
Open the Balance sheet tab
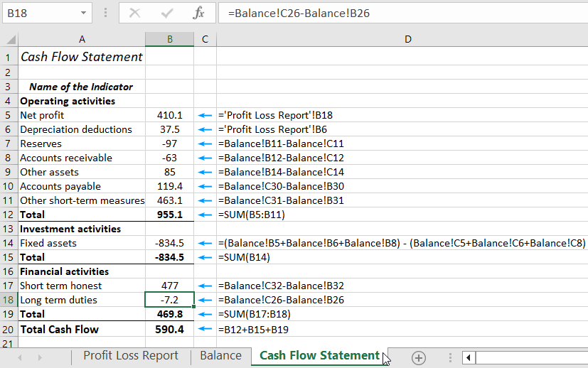pos(220,356)
